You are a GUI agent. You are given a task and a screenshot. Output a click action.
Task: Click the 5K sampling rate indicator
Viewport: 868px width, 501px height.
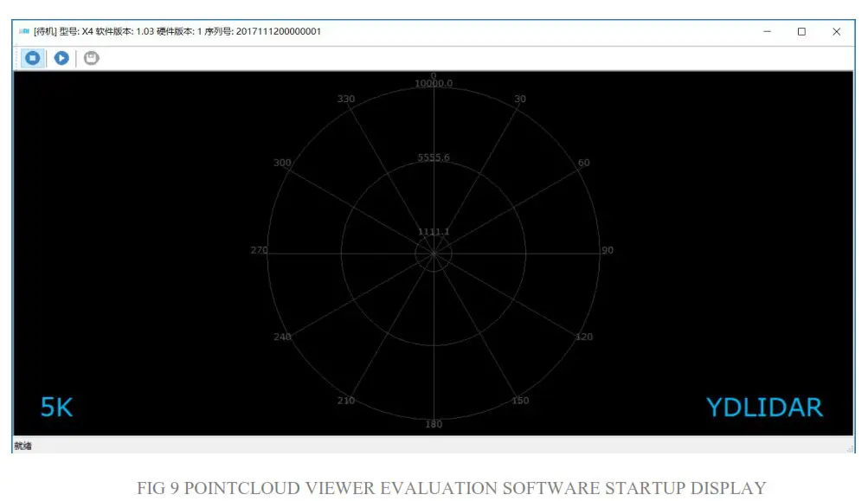[x=56, y=406]
